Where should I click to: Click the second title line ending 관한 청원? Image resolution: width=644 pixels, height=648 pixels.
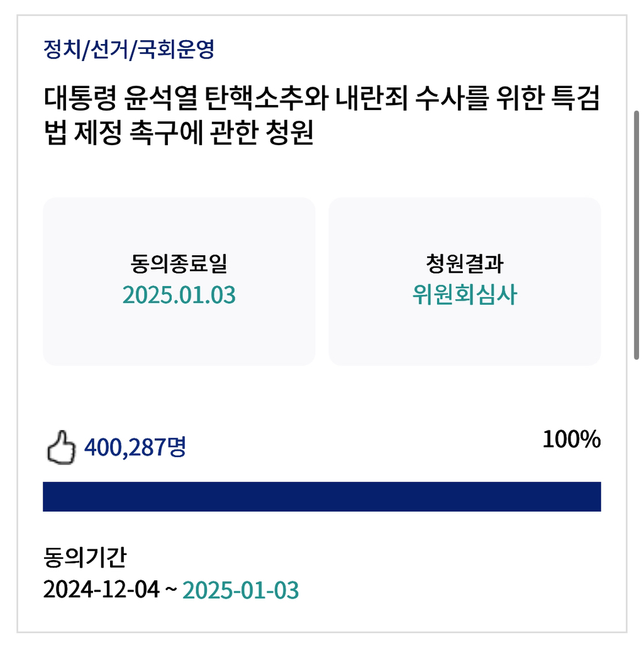coord(178,132)
